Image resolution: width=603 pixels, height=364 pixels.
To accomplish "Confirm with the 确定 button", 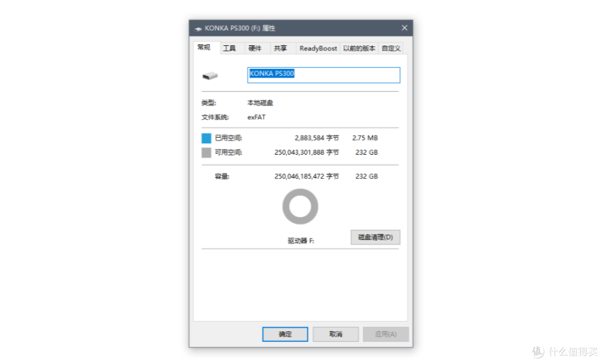I will pos(285,334).
